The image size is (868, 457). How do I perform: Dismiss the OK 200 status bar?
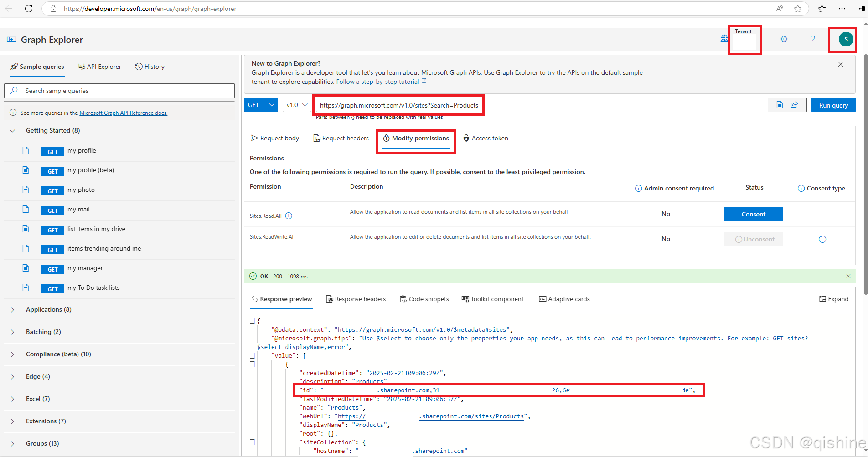tap(848, 276)
